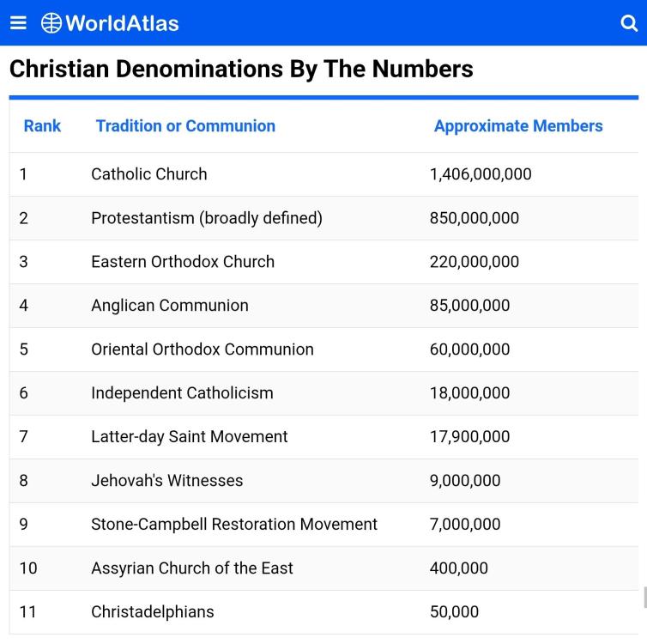Select Latter-day Saint Movement row
The height and width of the screenshot is (644, 647).
click(323, 437)
